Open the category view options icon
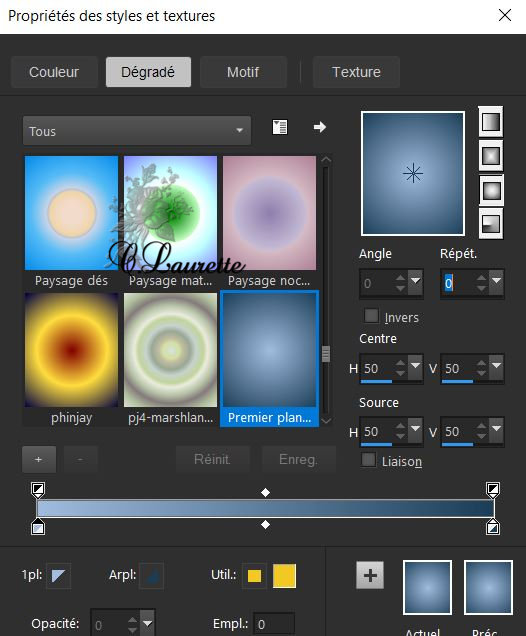Viewport: 526px width, 636px height. pos(280,127)
